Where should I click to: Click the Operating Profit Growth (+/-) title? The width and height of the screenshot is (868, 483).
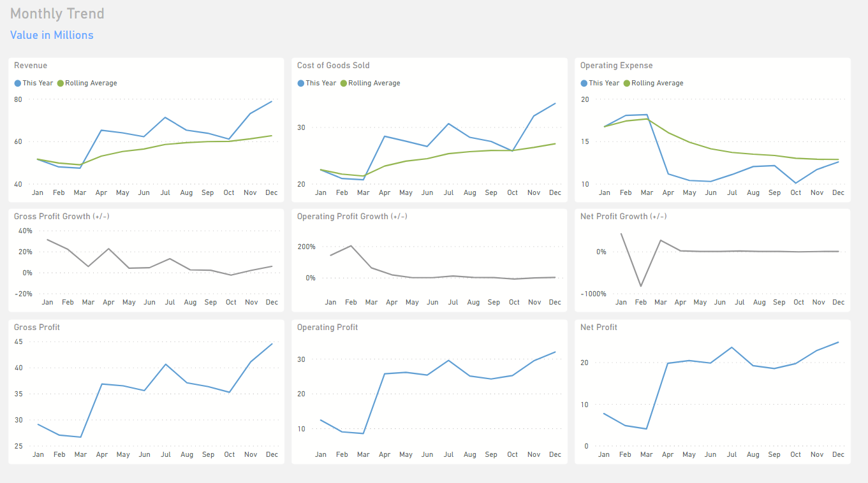(353, 217)
